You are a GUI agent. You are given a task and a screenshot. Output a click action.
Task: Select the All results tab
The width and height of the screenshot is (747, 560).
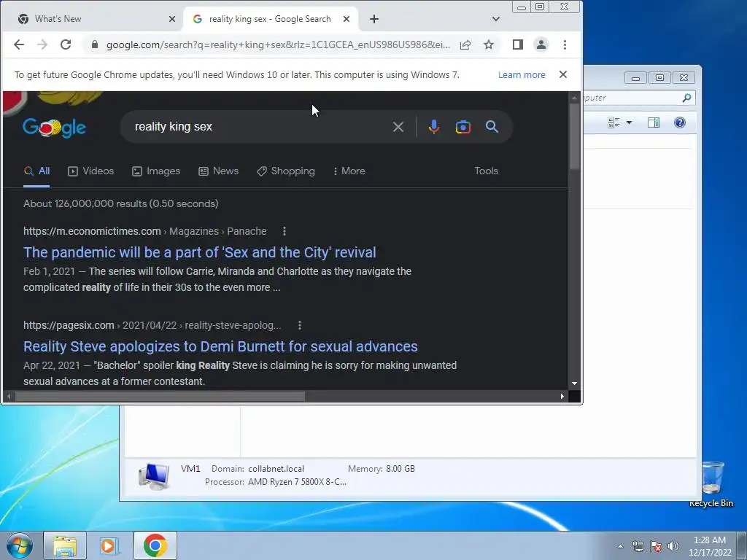click(36, 171)
